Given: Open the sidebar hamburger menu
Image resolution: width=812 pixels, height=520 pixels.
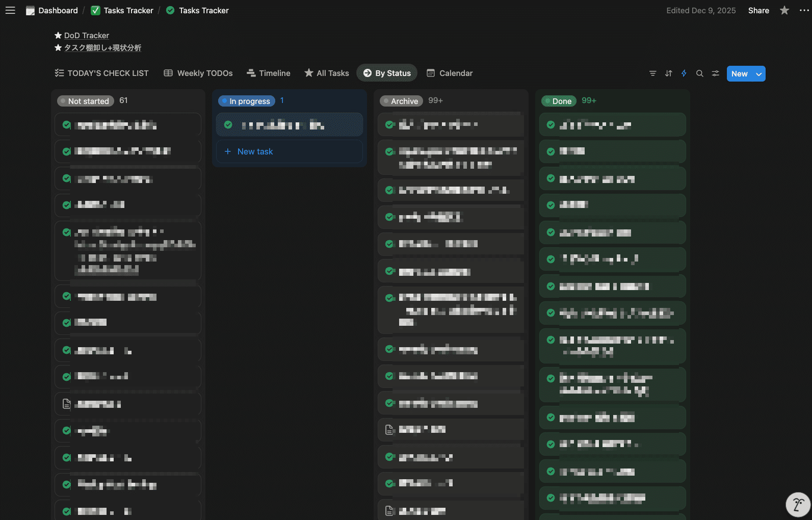Looking at the screenshot, I should click(x=10, y=10).
